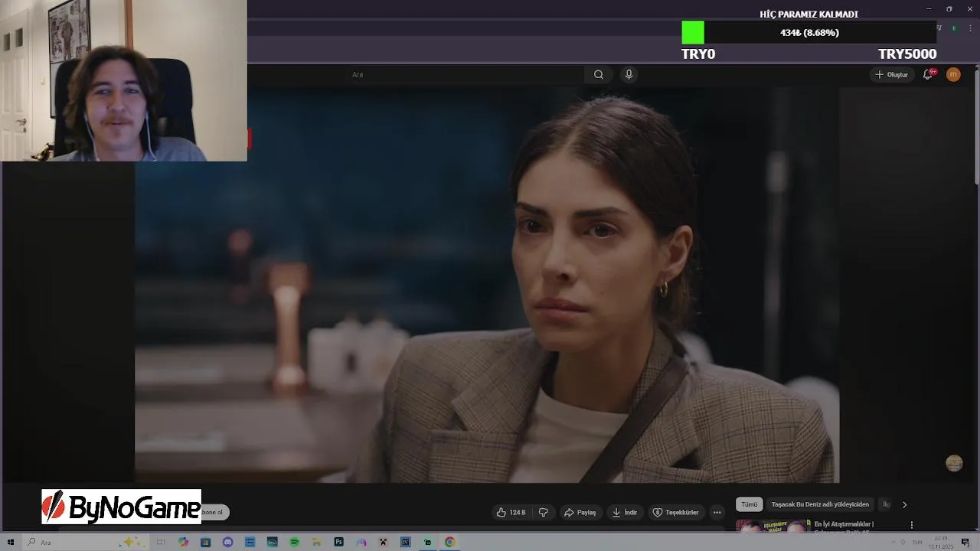
Task: Open Spotify from the taskbar
Action: pyautogui.click(x=294, y=542)
